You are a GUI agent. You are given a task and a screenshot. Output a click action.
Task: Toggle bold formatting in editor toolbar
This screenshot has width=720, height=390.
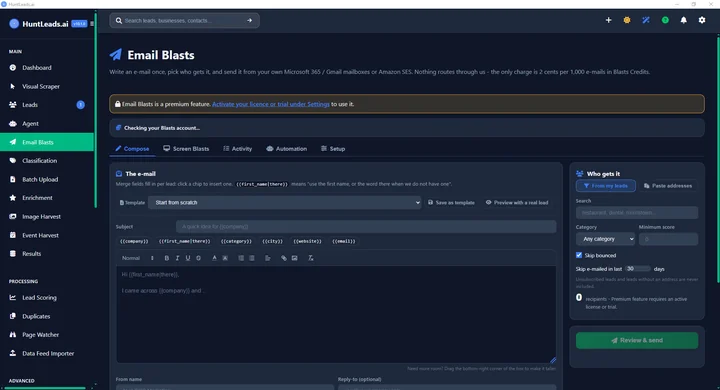[x=167, y=258]
